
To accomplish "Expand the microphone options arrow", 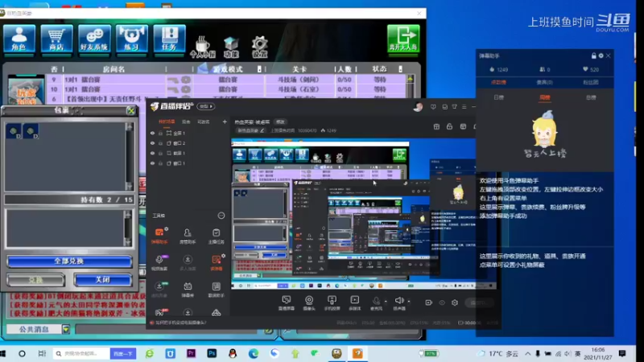I will (x=386, y=301).
